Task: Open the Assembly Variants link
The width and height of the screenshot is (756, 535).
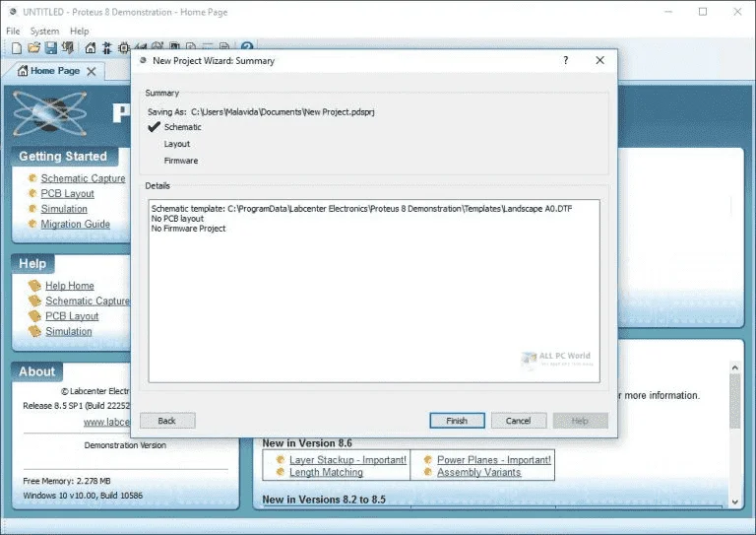Action: 478,472
